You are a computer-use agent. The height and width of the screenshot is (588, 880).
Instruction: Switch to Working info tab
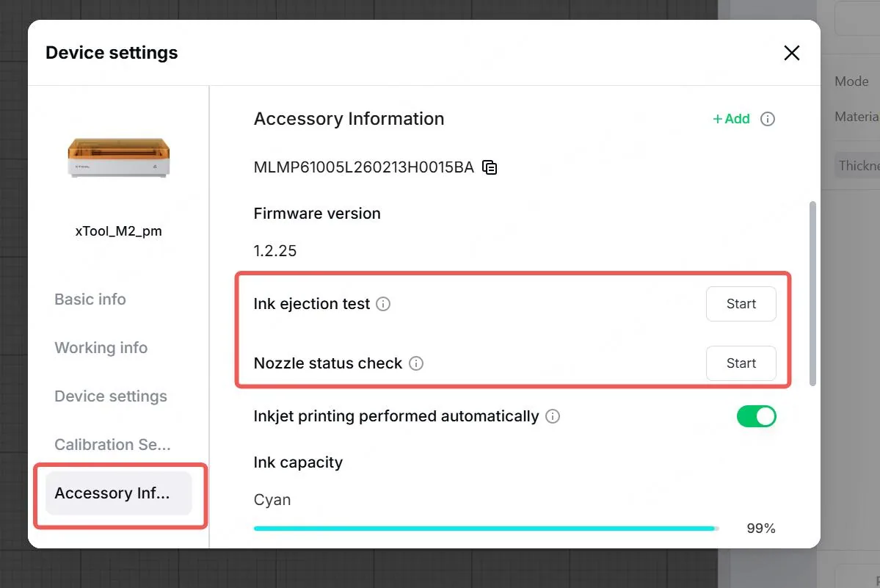coord(101,348)
